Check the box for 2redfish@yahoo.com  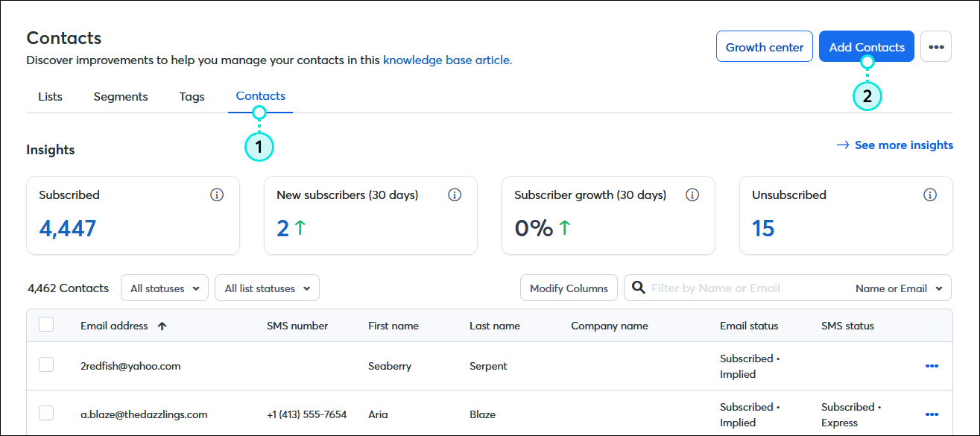click(x=46, y=364)
